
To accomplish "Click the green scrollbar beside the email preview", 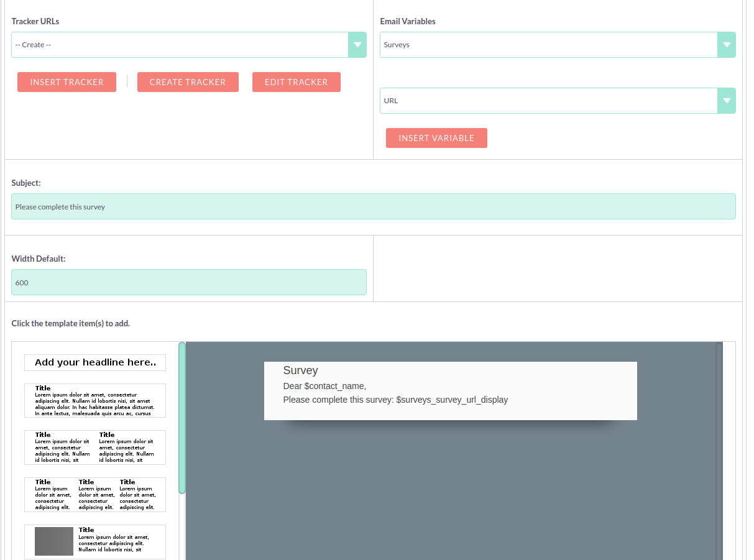I will pyautogui.click(x=182, y=416).
